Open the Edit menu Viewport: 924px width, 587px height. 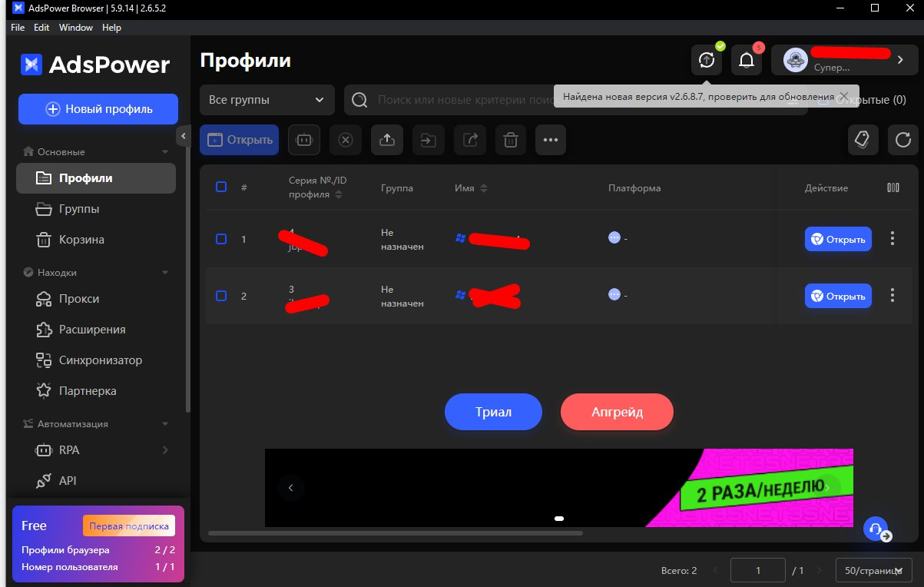pyautogui.click(x=41, y=28)
